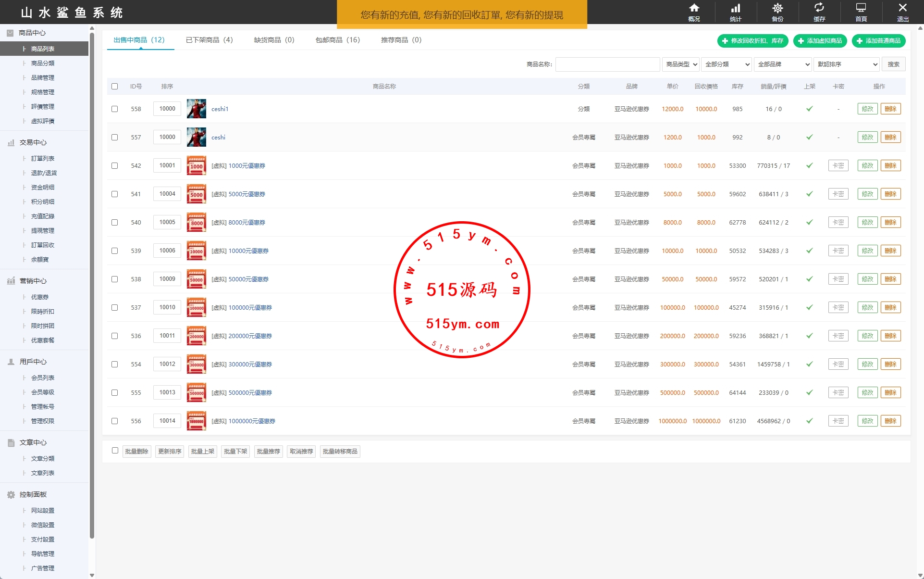Tick the checkbox for product ID 542
The image size is (924, 579).
point(114,165)
